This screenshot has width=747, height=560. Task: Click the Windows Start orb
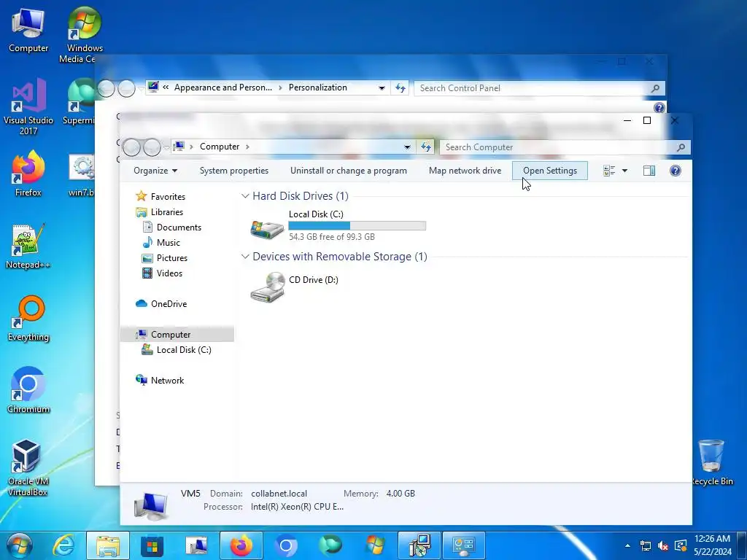(x=20, y=545)
